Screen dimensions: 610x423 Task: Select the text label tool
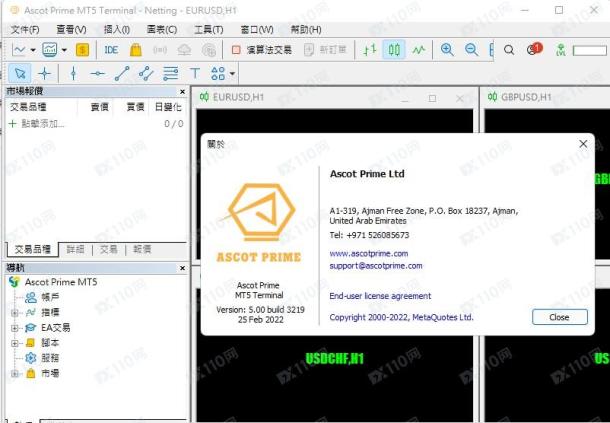(x=195, y=73)
